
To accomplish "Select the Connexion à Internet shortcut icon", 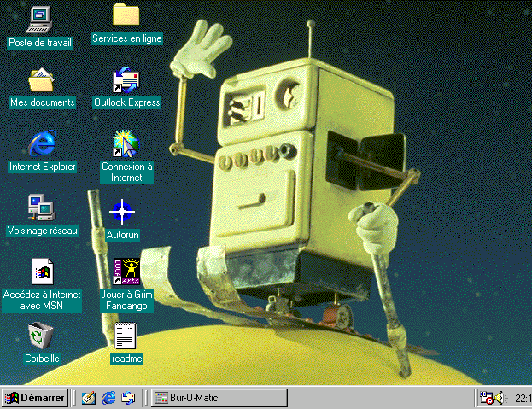I will 126,143.
